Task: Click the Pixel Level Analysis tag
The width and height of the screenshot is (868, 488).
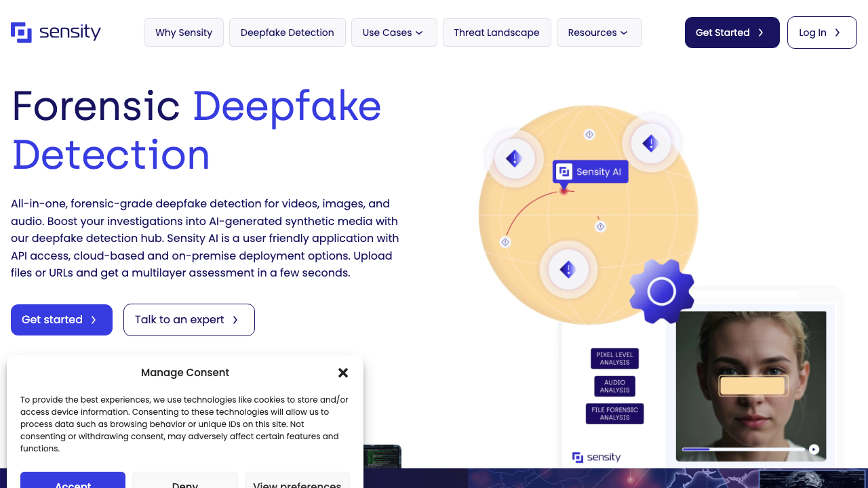Action: (615, 359)
